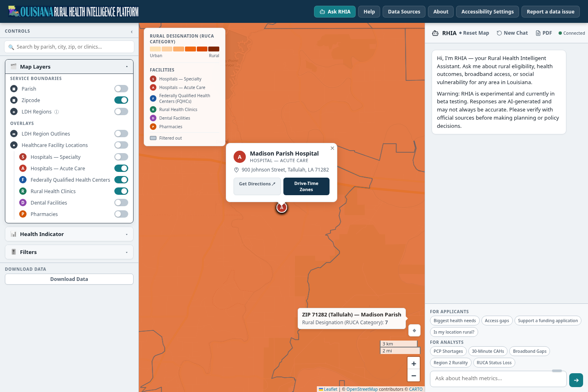
Task: Click the Hospitals — Specialty 'S' icon in layers
Action: click(23, 157)
